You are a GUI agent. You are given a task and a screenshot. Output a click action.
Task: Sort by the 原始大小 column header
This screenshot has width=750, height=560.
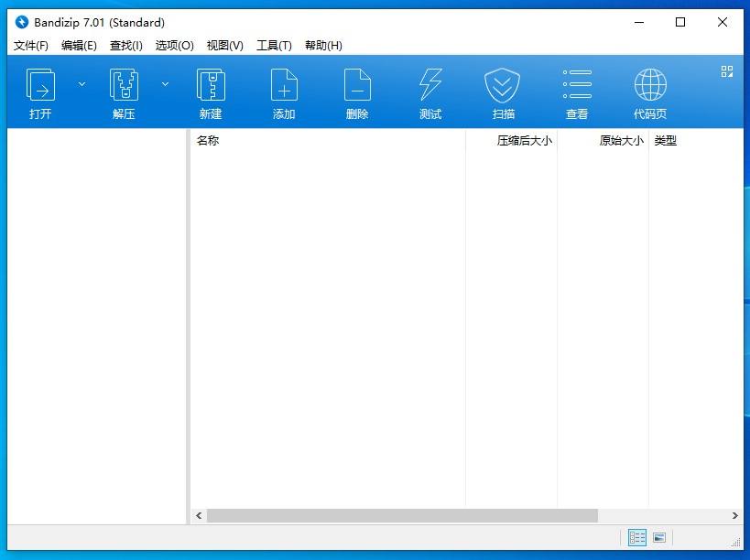click(603, 141)
